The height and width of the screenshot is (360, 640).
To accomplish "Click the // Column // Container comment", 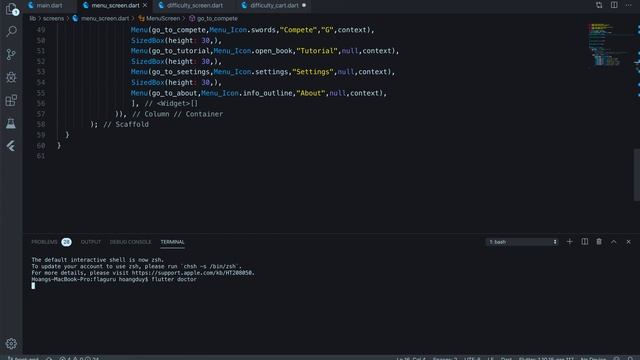I will click(x=178, y=114).
